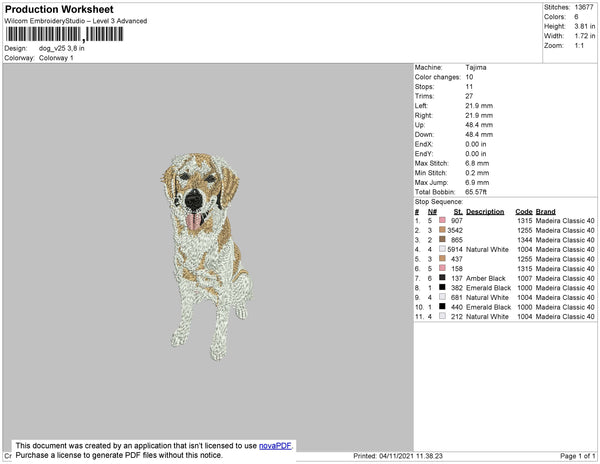
Task: Click the novaPDF link
Action: click(275, 446)
